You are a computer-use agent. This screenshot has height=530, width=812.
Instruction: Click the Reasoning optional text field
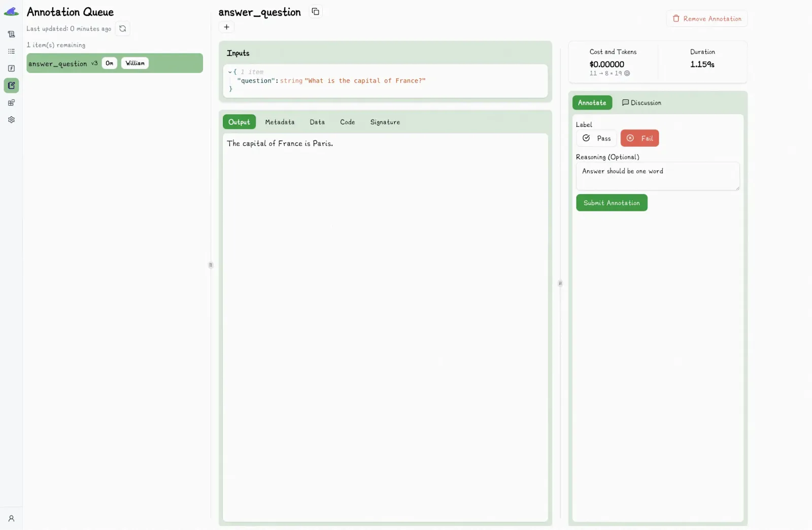pos(657,176)
